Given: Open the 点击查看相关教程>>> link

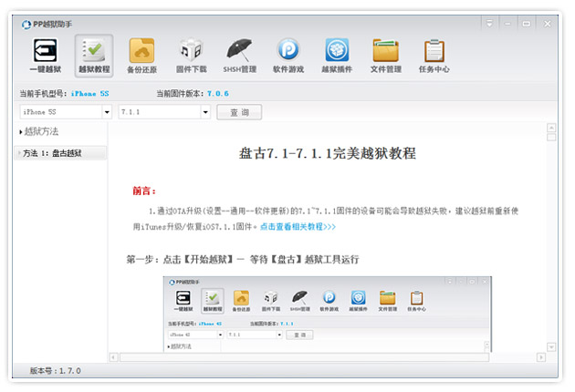Looking at the screenshot, I should (298, 227).
